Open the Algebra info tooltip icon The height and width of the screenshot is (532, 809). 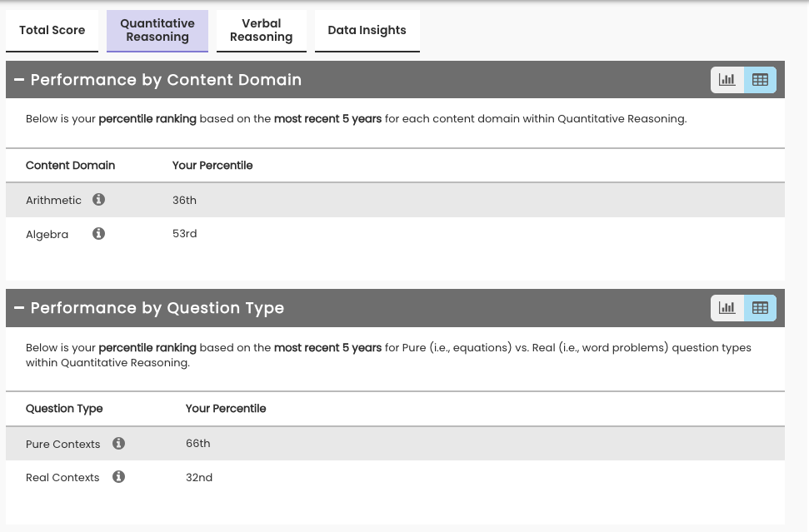(x=98, y=234)
